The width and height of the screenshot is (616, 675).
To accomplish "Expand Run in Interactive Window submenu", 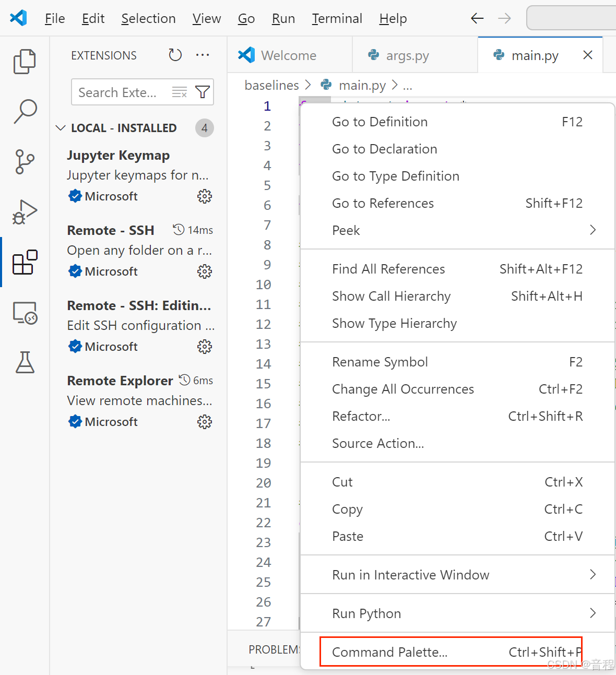I will pyautogui.click(x=592, y=575).
